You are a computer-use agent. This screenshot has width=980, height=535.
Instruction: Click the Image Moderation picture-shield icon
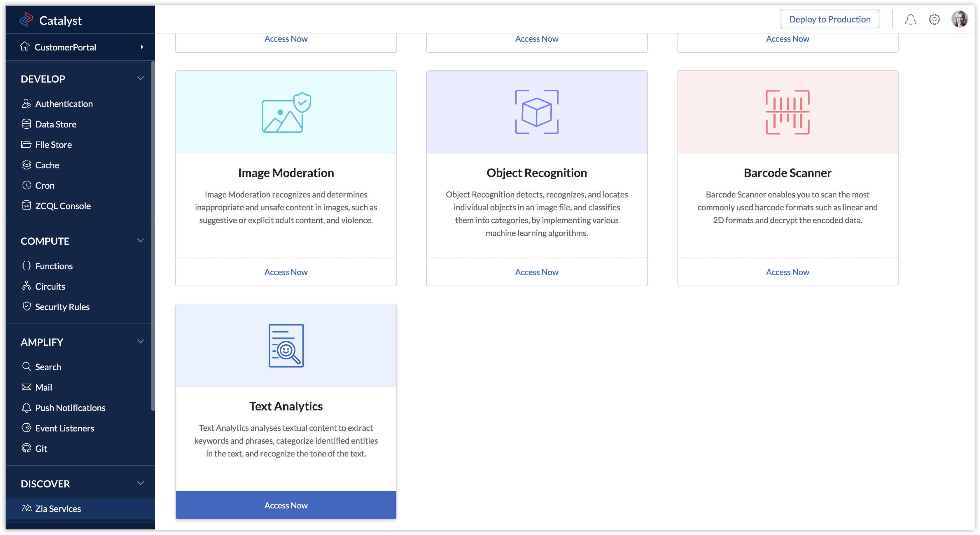tap(286, 112)
